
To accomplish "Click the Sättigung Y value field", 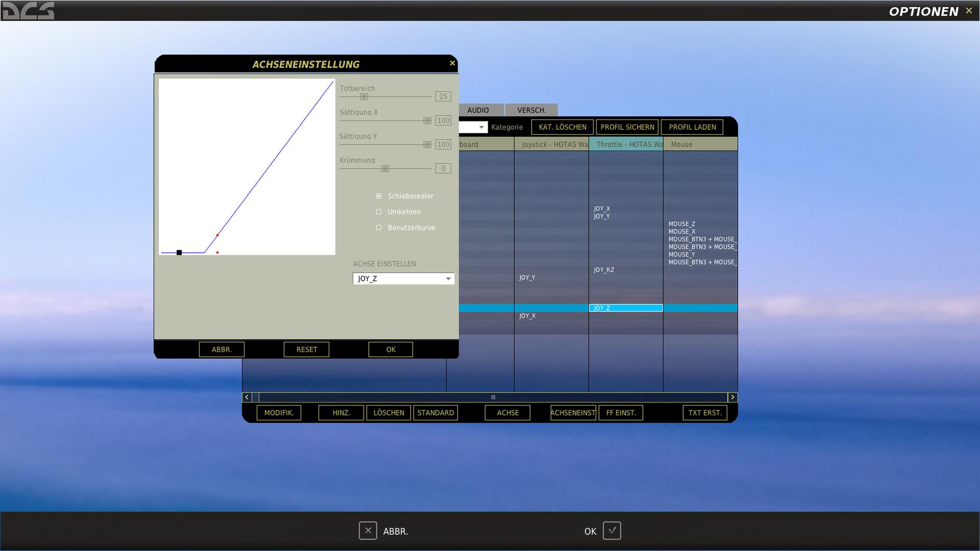I will point(443,145).
